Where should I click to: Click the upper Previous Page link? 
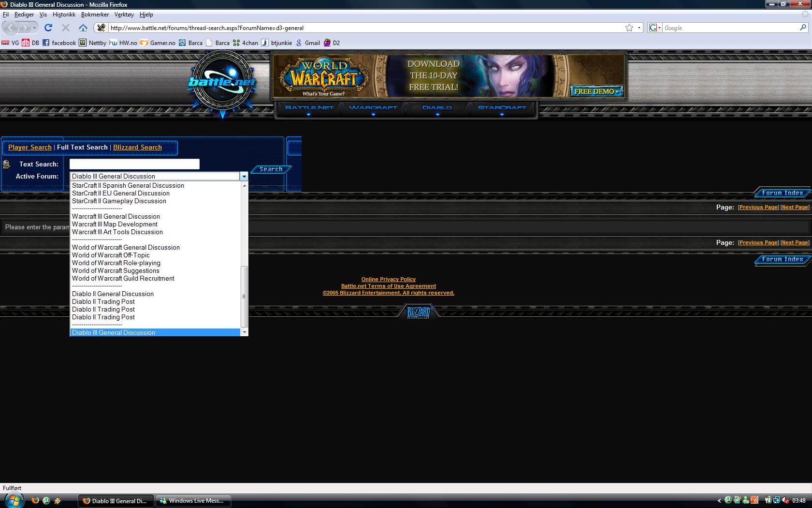(x=758, y=207)
